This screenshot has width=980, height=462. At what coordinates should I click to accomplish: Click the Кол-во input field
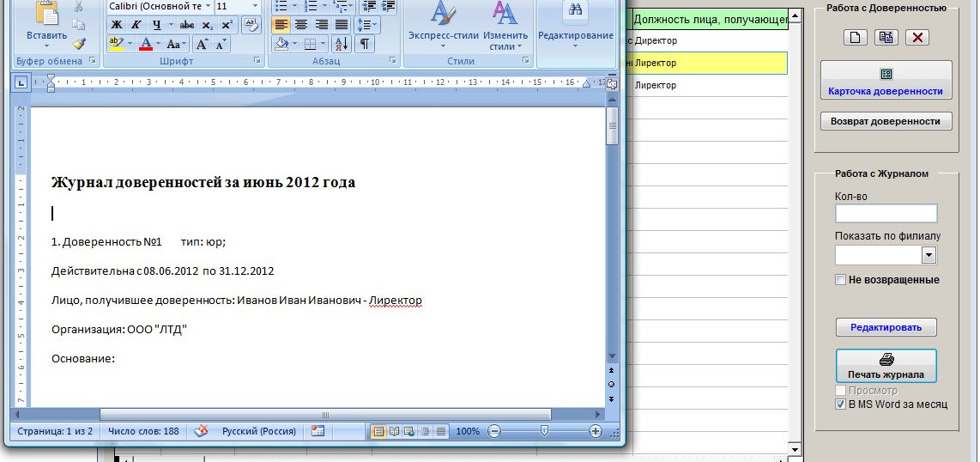coord(886,213)
